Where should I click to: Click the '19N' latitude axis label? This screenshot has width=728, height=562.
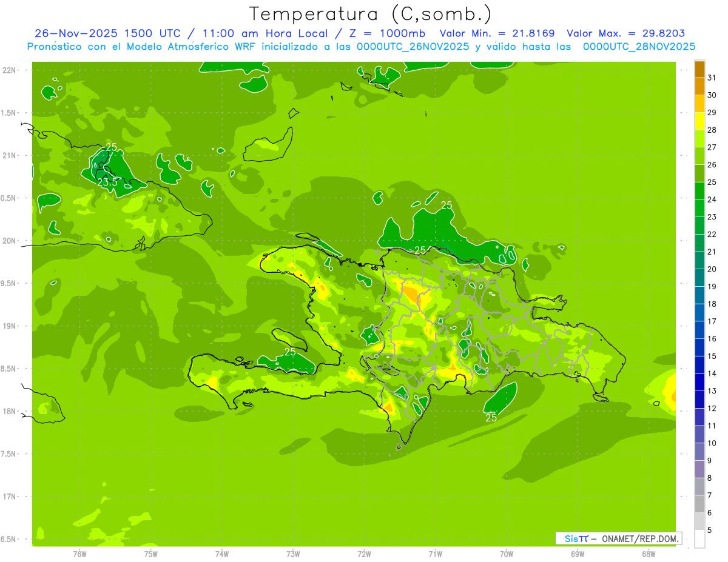click(x=9, y=326)
